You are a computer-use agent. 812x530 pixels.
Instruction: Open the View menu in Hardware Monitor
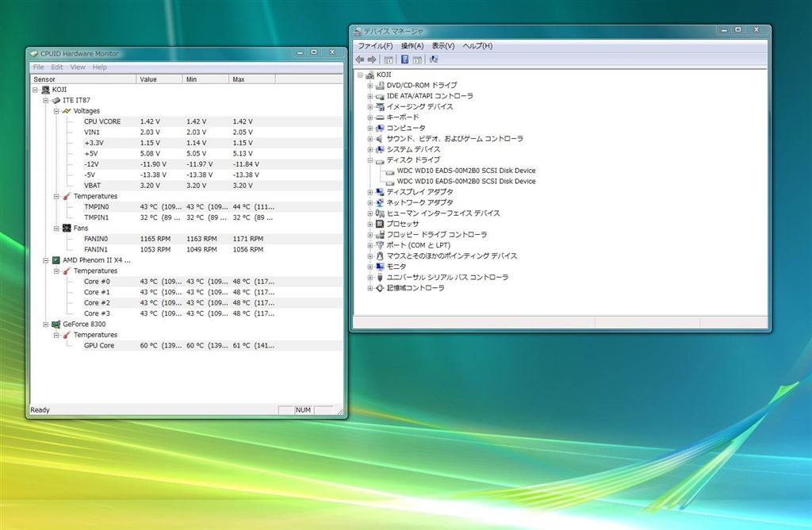pyautogui.click(x=78, y=67)
